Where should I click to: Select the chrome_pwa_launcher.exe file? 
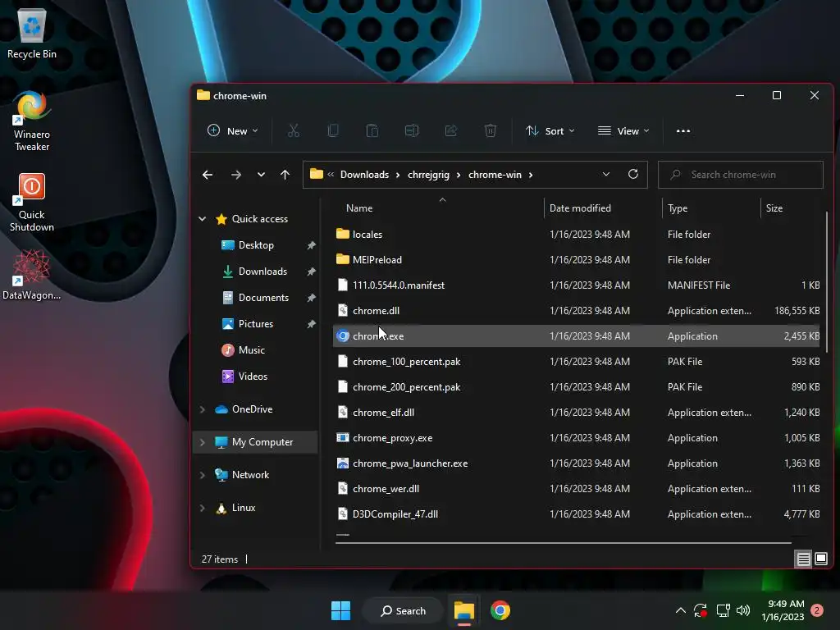click(577, 463)
